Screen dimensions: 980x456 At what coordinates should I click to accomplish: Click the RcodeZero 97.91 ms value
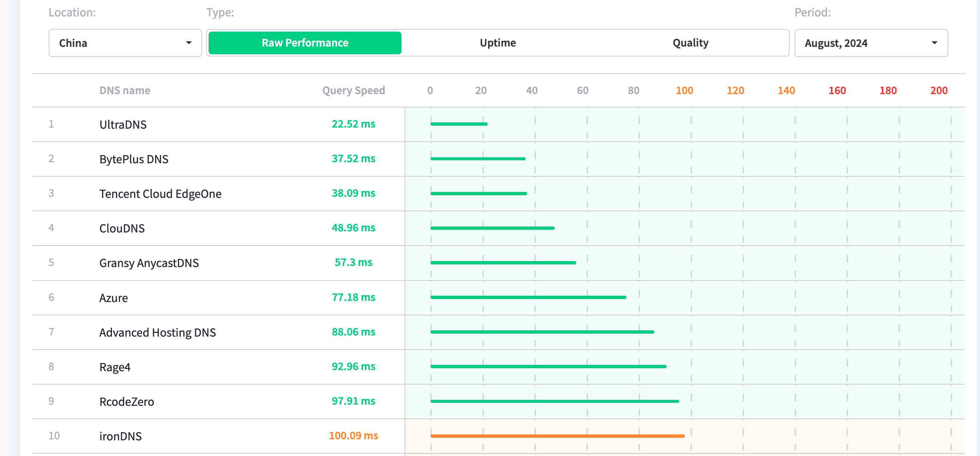pyautogui.click(x=354, y=401)
